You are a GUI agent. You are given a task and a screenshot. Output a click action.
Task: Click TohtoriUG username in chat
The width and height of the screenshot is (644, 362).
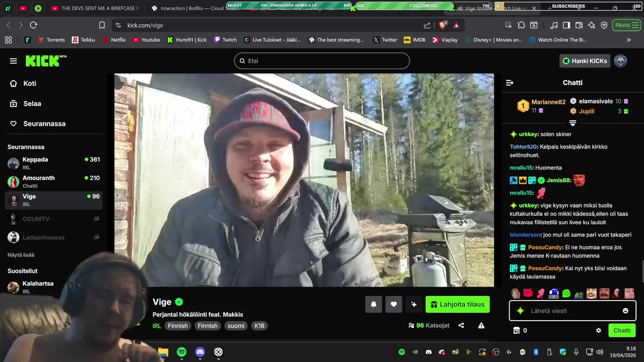coord(523,147)
